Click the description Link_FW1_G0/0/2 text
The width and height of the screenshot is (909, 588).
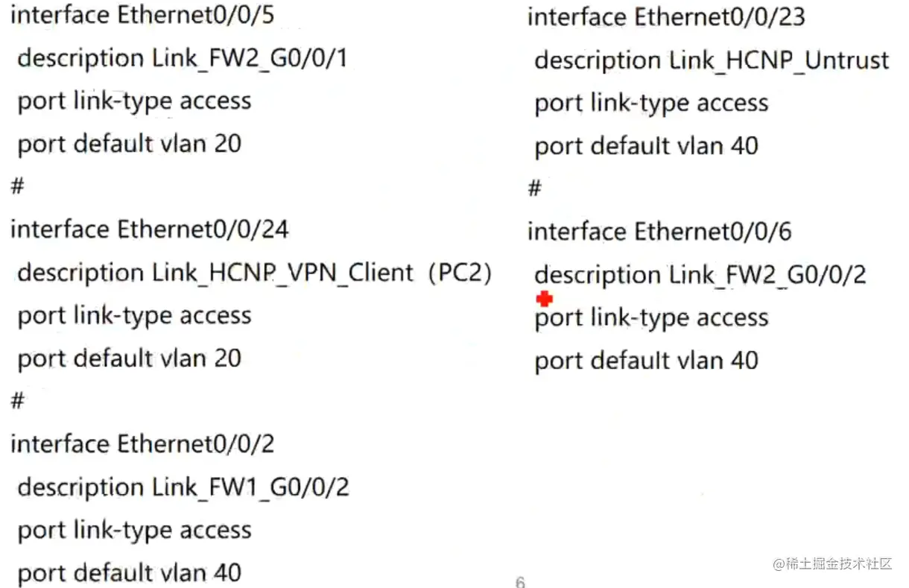point(183,487)
